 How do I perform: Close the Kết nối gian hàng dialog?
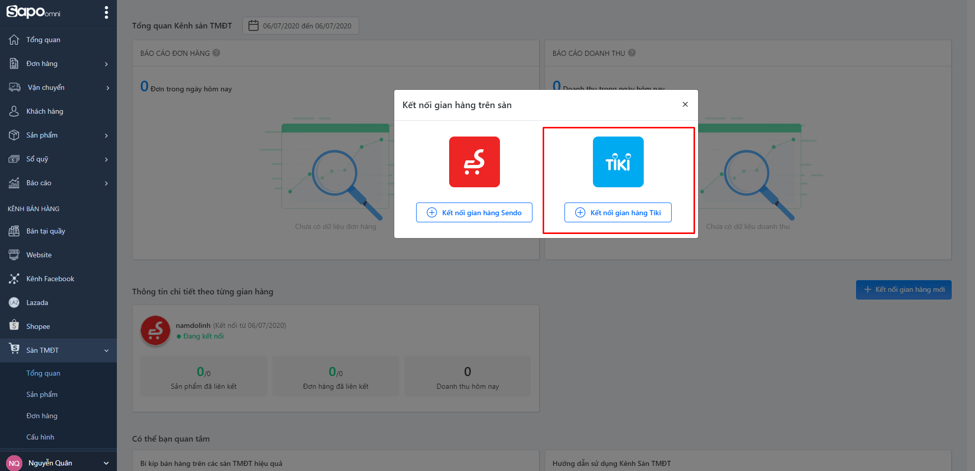(685, 105)
